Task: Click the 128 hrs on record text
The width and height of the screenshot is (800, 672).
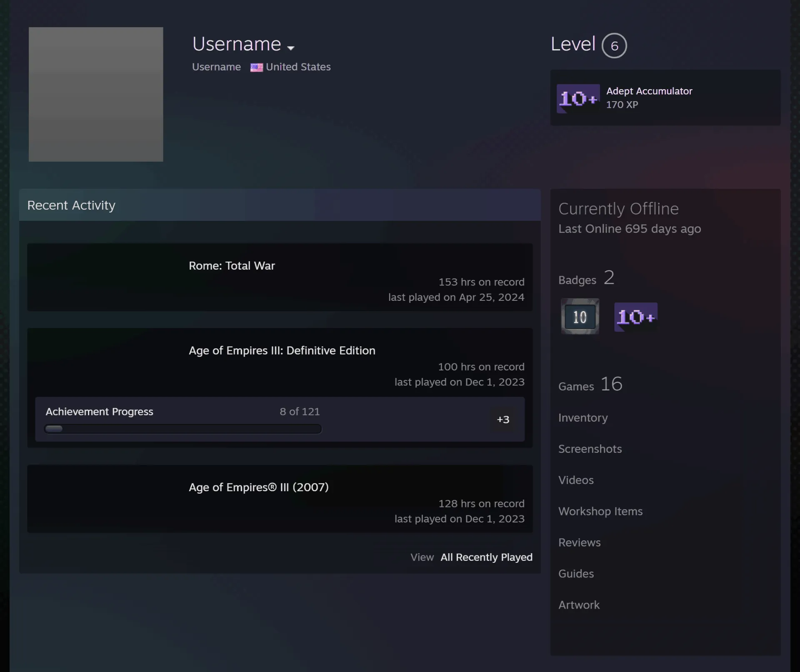Action: (481, 504)
